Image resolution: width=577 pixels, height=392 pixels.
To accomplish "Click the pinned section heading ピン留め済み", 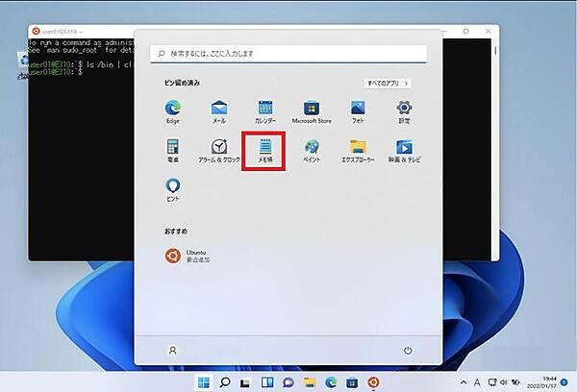I will 182,83.
